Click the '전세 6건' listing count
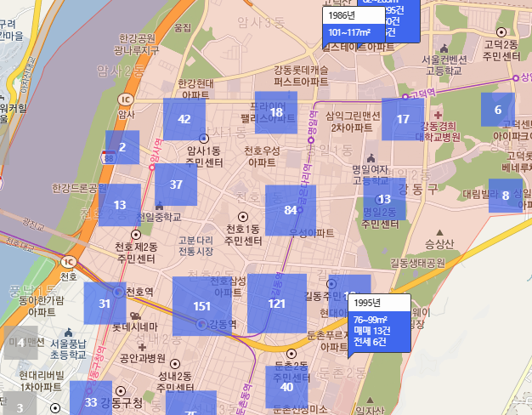532x415 pixels. pos(370,342)
